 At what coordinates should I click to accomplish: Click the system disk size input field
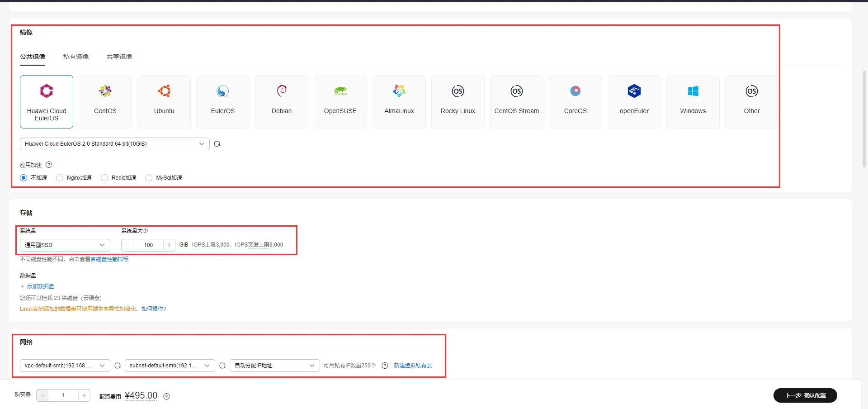point(148,245)
